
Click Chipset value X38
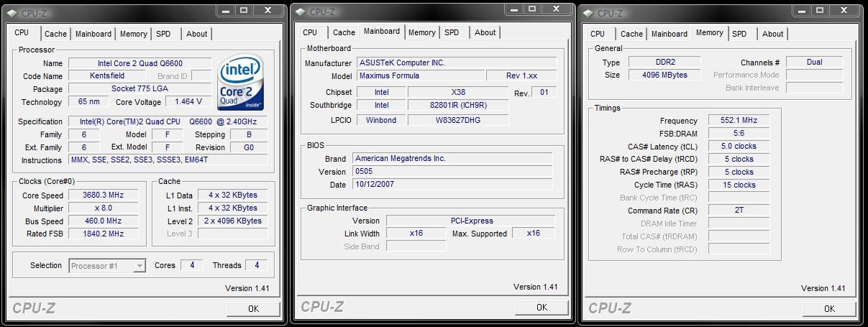click(458, 92)
